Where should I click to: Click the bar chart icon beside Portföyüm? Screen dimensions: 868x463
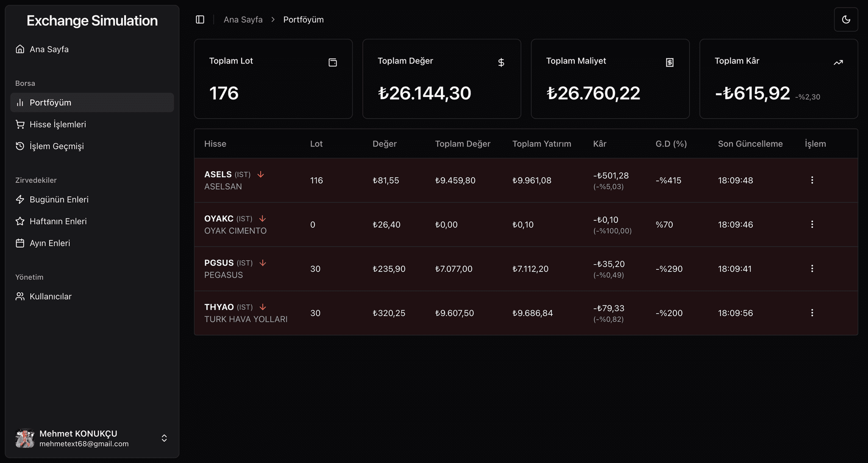tap(20, 103)
